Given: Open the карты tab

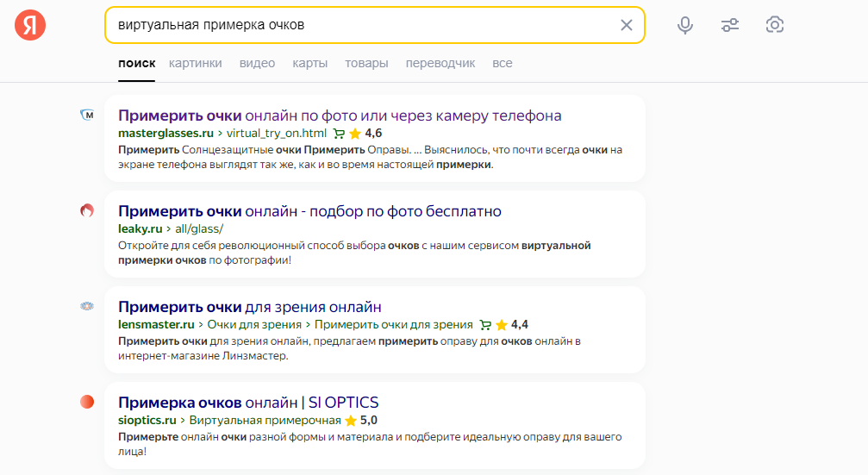Looking at the screenshot, I should click(309, 63).
